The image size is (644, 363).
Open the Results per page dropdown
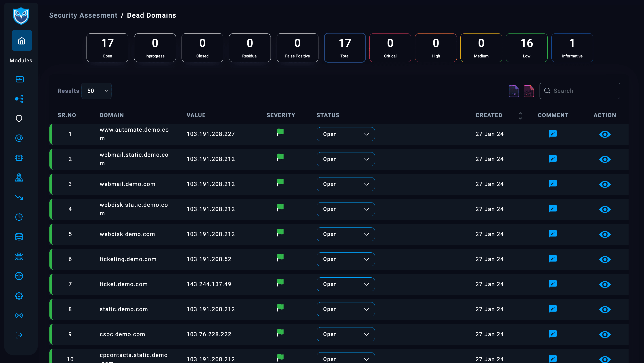pos(97,91)
